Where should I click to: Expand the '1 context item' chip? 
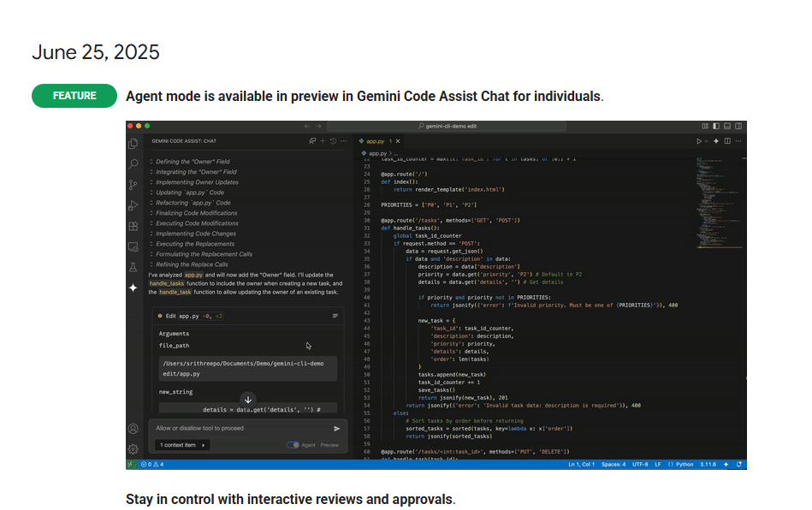[183, 445]
